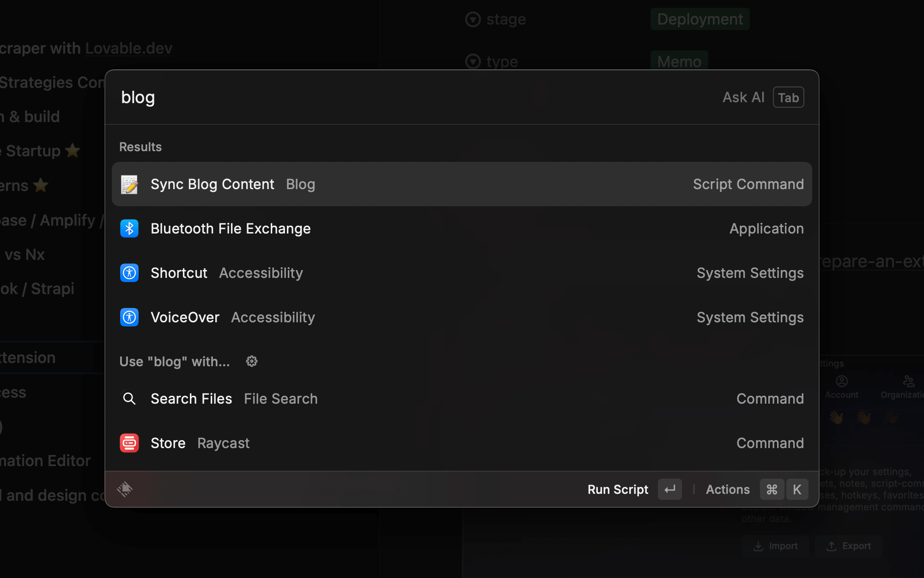Click the Ask AI label
This screenshot has width=924, height=578.
click(x=743, y=98)
